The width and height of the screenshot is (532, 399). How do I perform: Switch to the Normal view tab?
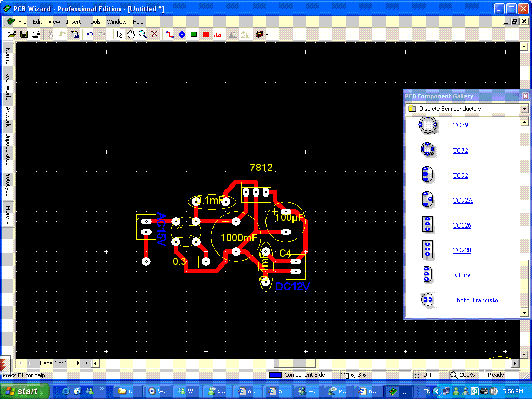pos(8,56)
